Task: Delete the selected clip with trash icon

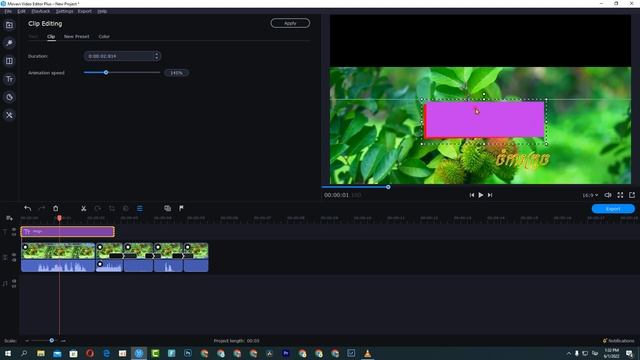Action: tap(56, 208)
